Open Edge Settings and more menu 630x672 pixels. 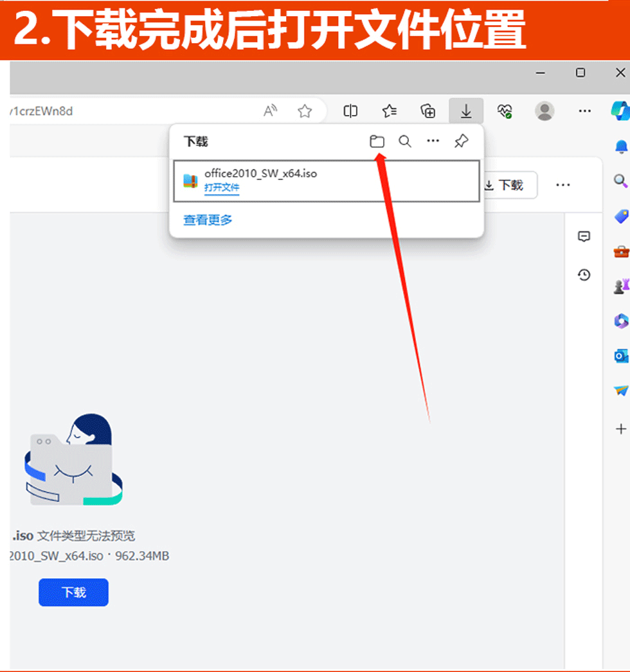coord(584,111)
